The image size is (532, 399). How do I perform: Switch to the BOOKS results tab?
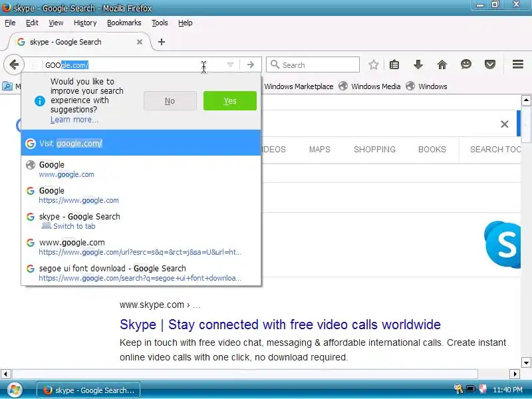click(x=432, y=150)
